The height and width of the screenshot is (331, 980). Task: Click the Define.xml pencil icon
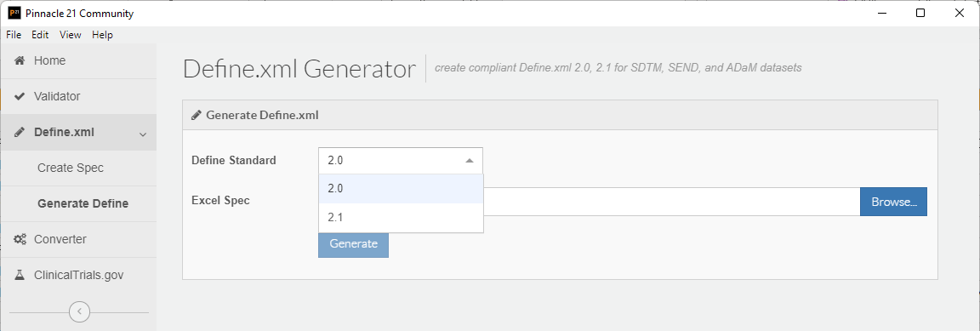20,132
